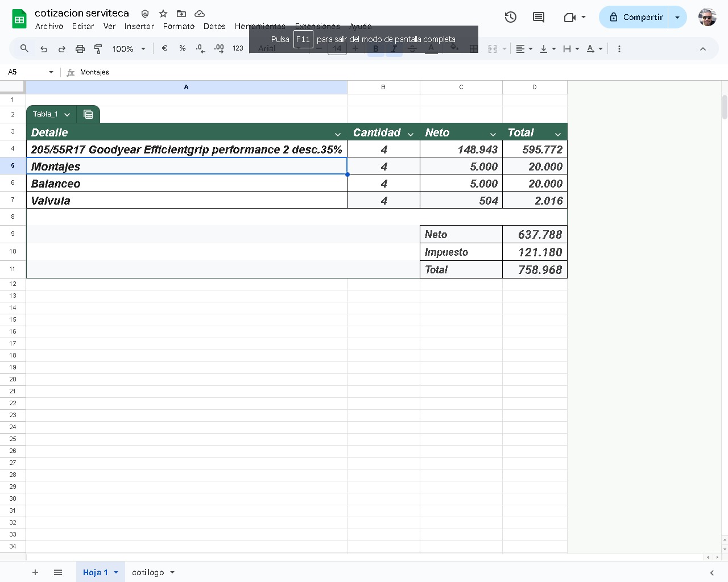Screen dimensions: 728x582
Task: Open the Google Sheets home logo
Action: pyautogui.click(x=19, y=19)
